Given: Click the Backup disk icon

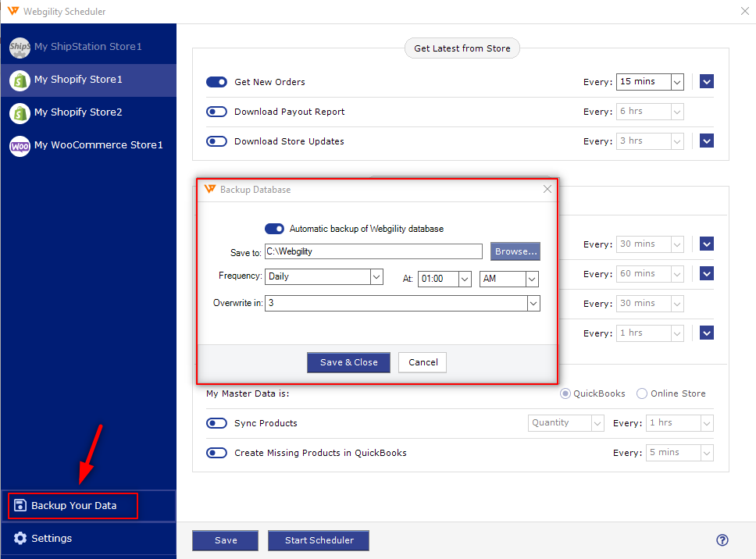Looking at the screenshot, I should coord(20,505).
